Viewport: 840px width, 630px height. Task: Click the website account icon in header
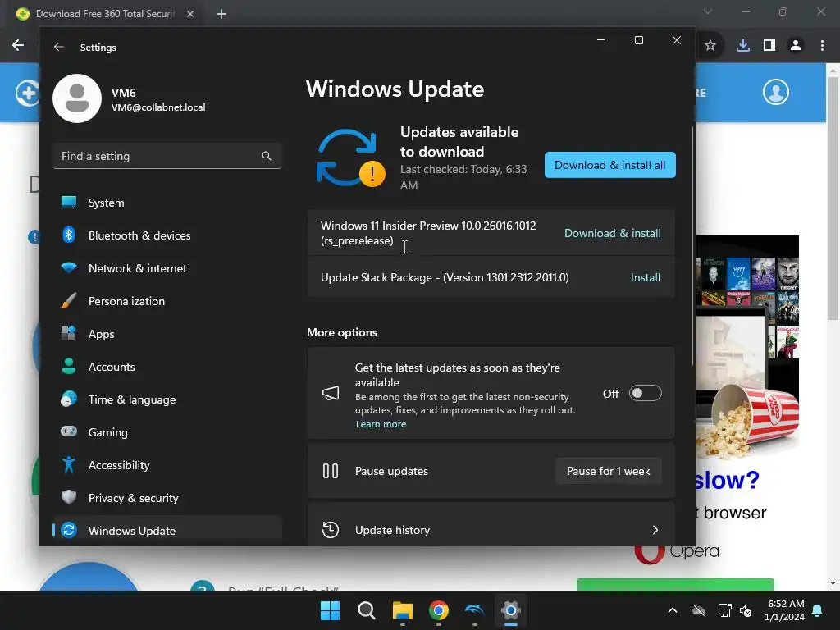tap(776, 92)
